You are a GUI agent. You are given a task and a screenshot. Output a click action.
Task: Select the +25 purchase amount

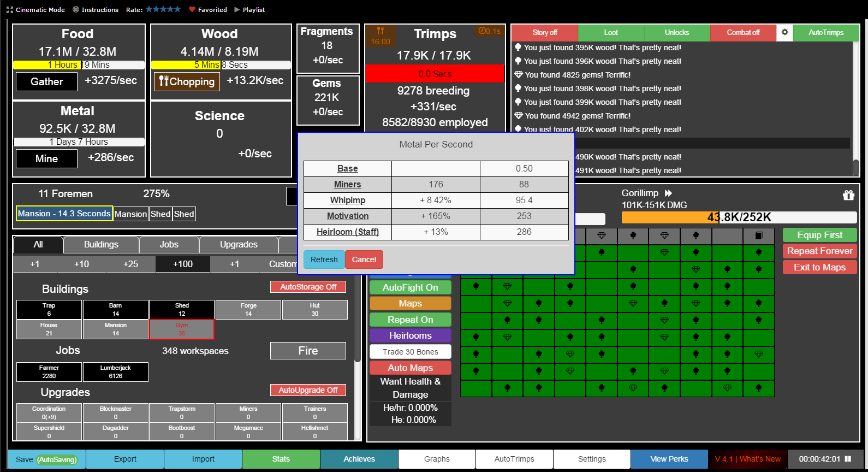(131, 264)
